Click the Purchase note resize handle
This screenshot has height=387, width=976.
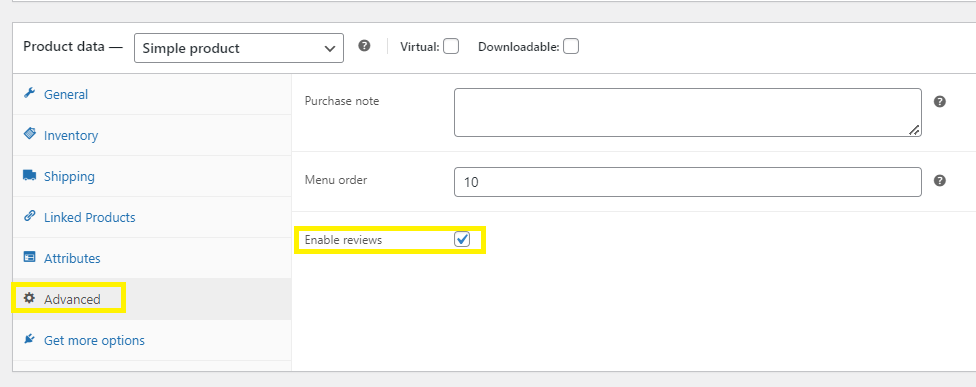coord(914,130)
